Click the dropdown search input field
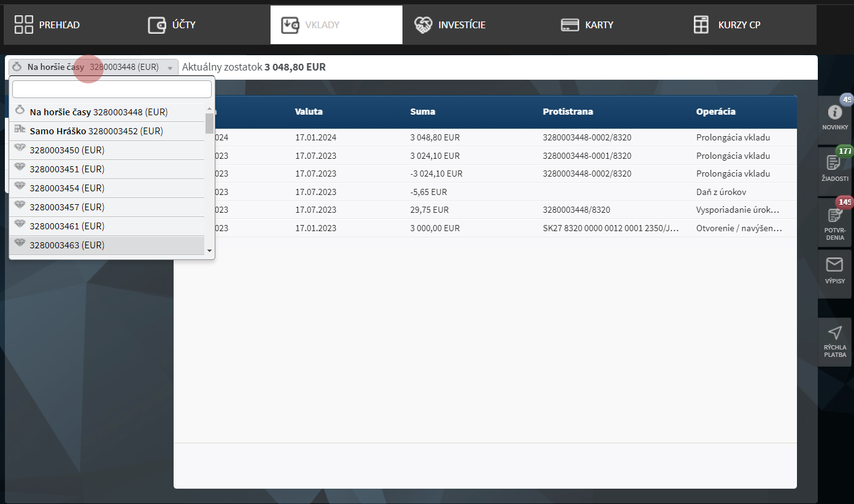The image size is (854, 504). pyautogui.click(x=112, y=90)
